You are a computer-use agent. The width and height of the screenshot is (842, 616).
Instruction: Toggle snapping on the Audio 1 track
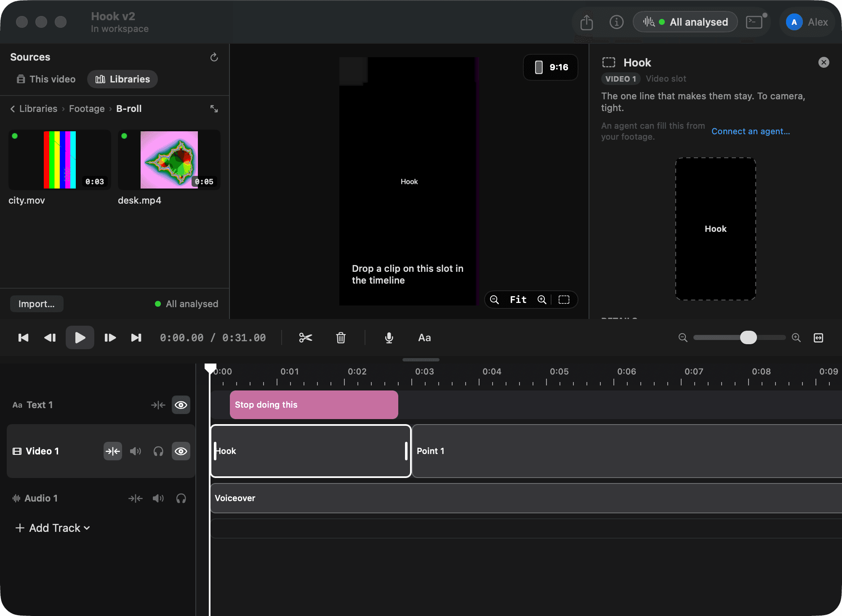pyautogui.click(x=136, y=498)
